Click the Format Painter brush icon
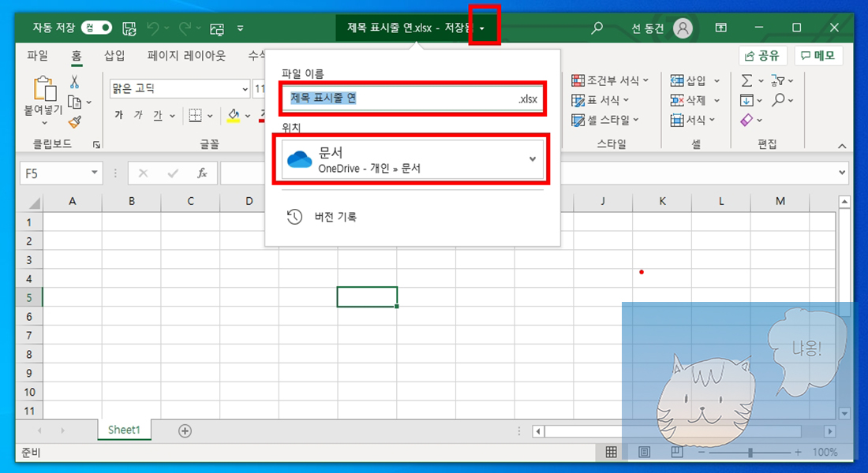 [75, 121]
